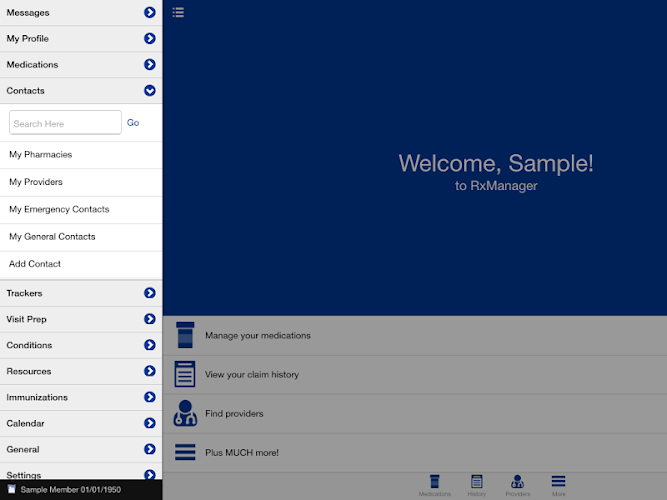Expand the General section arrow

coord(150,449)
